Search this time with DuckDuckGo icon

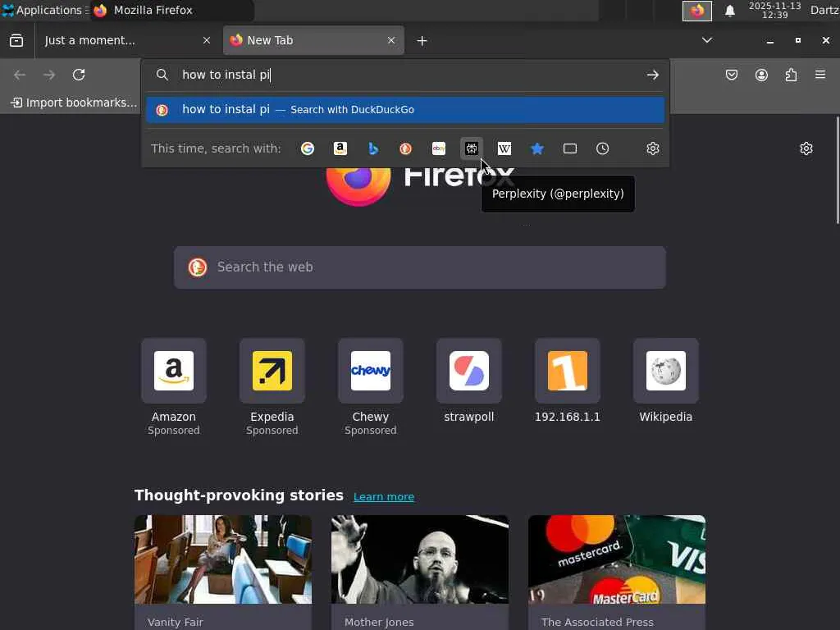(405, 148)
